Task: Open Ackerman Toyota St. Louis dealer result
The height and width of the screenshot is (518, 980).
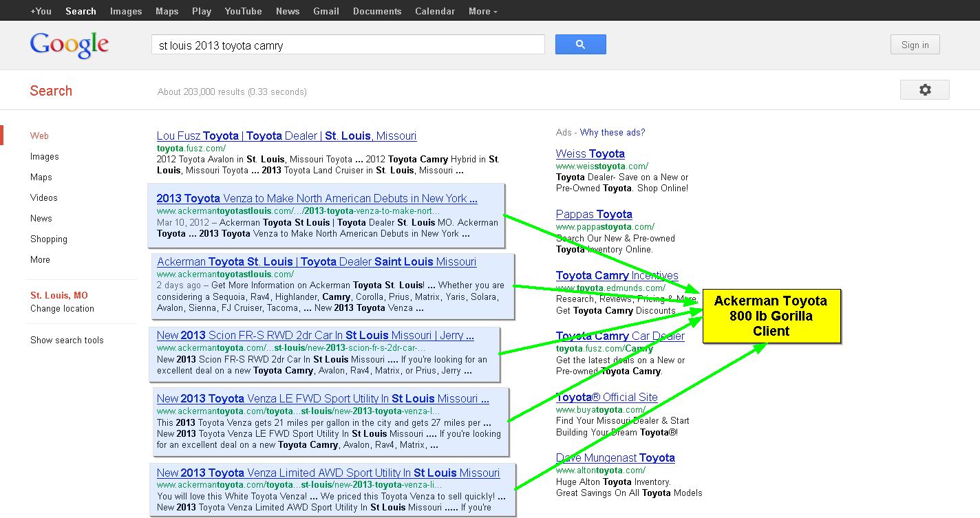Action: pos(317,261)
